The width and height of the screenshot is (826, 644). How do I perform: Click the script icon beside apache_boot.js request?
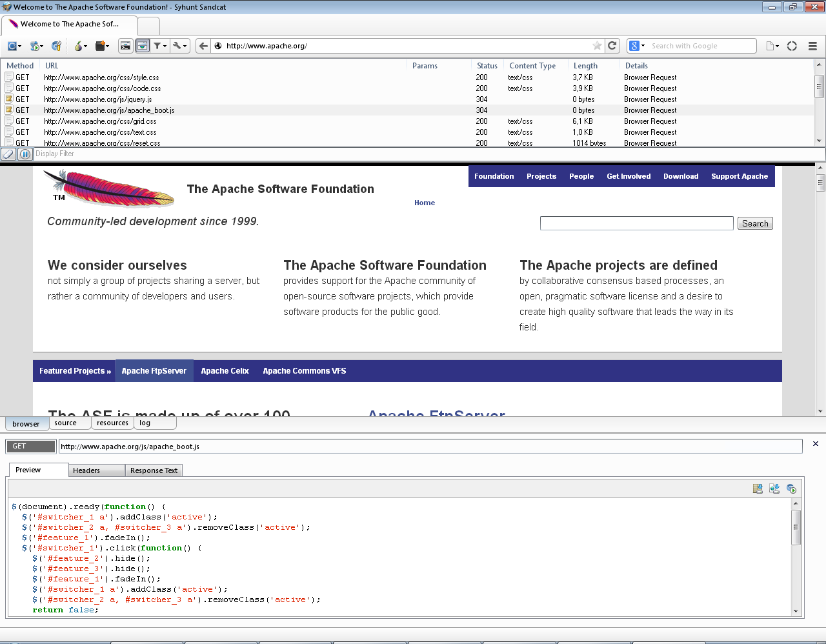point(9,110)
